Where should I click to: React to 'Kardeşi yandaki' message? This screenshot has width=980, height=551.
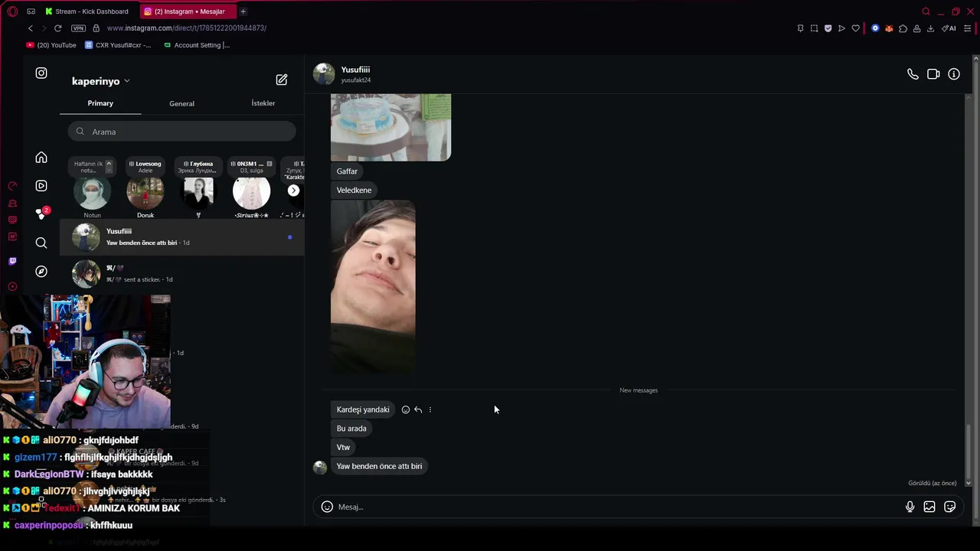point(406,409)
